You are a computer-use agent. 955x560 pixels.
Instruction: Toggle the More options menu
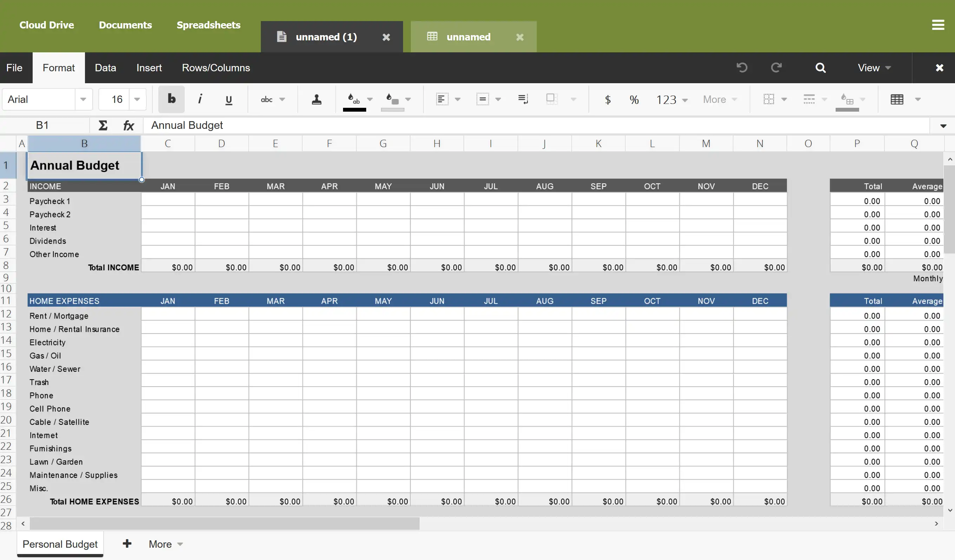pos(165,544)
